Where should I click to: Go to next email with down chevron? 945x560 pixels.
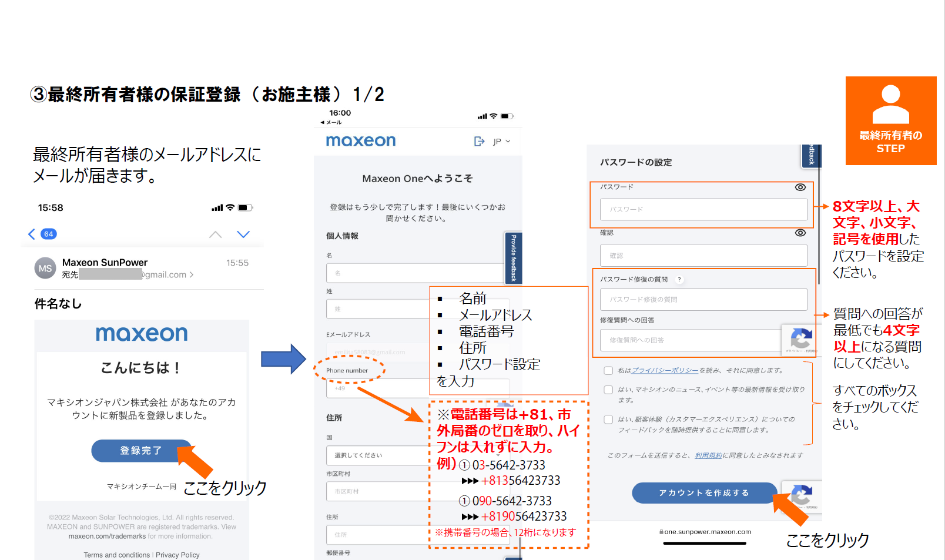point(243,234)
